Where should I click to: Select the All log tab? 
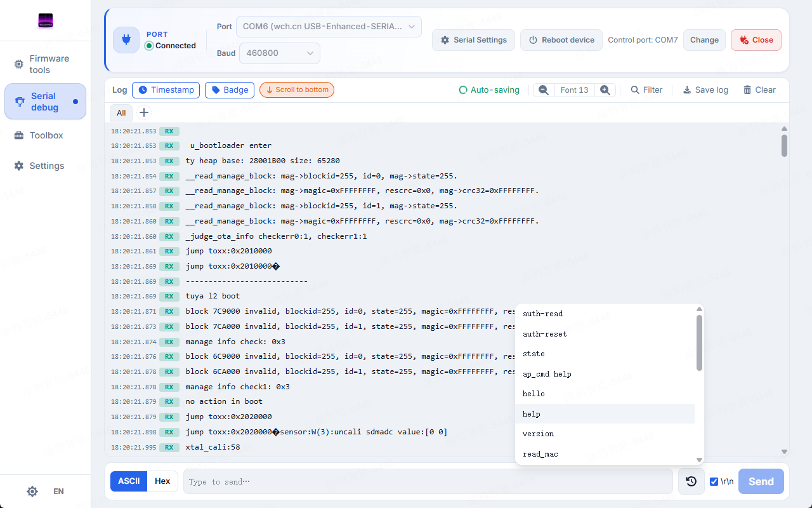[x=121, y=113]
